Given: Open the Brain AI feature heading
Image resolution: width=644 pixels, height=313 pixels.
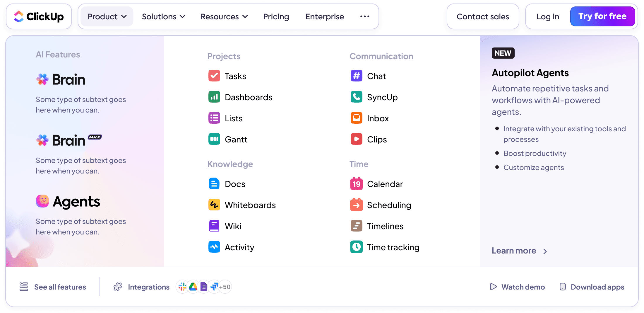Looking at the screenshot, I should 61,79.
